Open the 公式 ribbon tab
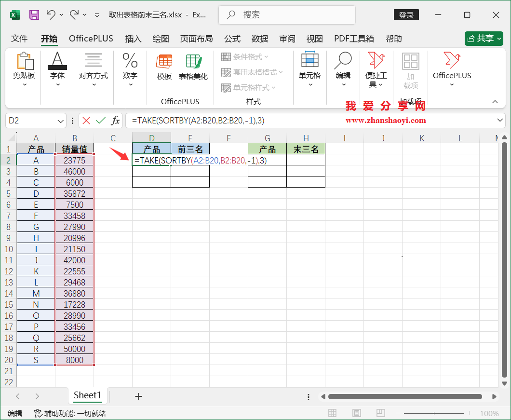Image resolution: width=511 pixels, height=420 pixels. click(x=232, y=39)
